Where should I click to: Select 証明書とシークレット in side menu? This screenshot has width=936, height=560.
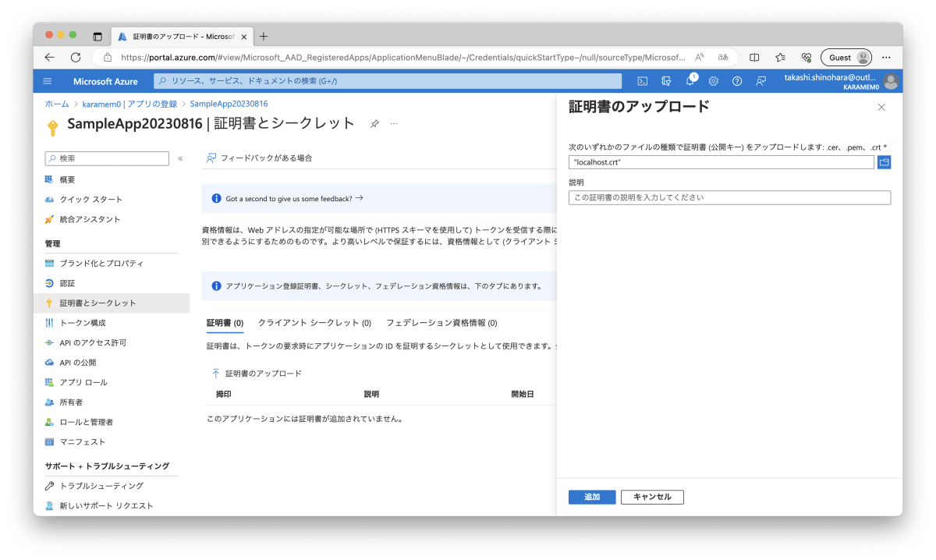click(112, 303)
